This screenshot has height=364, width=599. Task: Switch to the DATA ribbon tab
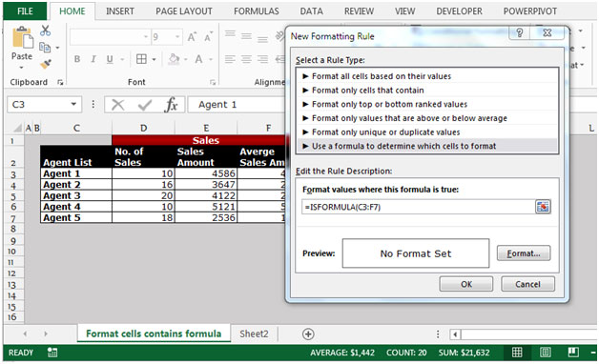[311, 11]
